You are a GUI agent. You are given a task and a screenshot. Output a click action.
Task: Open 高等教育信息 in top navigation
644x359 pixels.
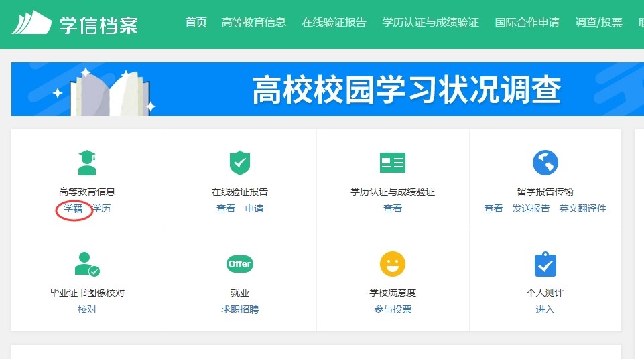(x=253, y=23)
